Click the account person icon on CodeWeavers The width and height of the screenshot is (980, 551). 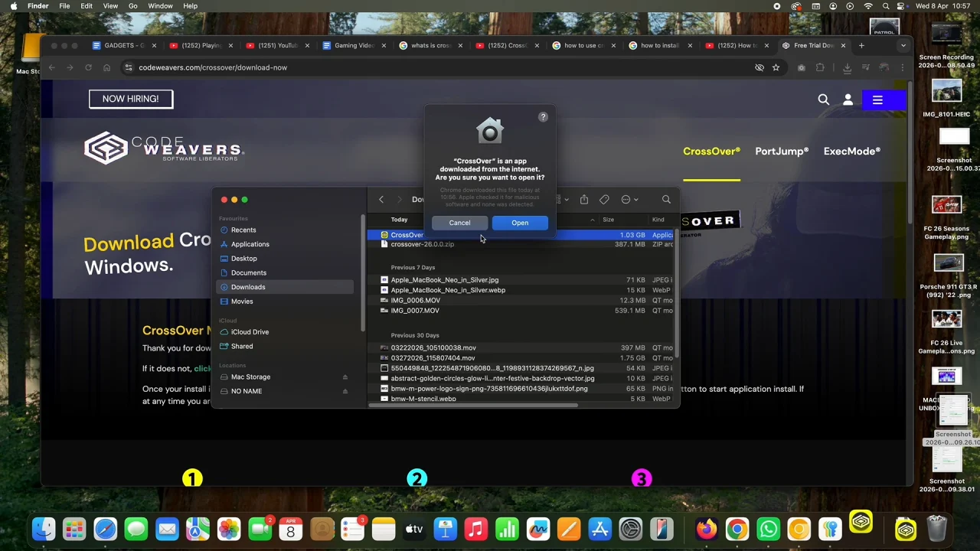[848, 99]
